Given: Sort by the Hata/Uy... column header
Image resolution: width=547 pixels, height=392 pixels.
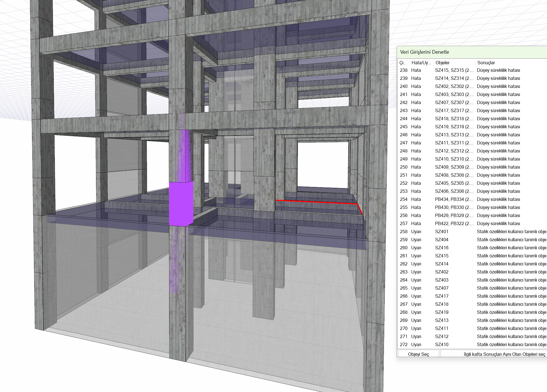Looking at the screenshot, I should 421,63.
